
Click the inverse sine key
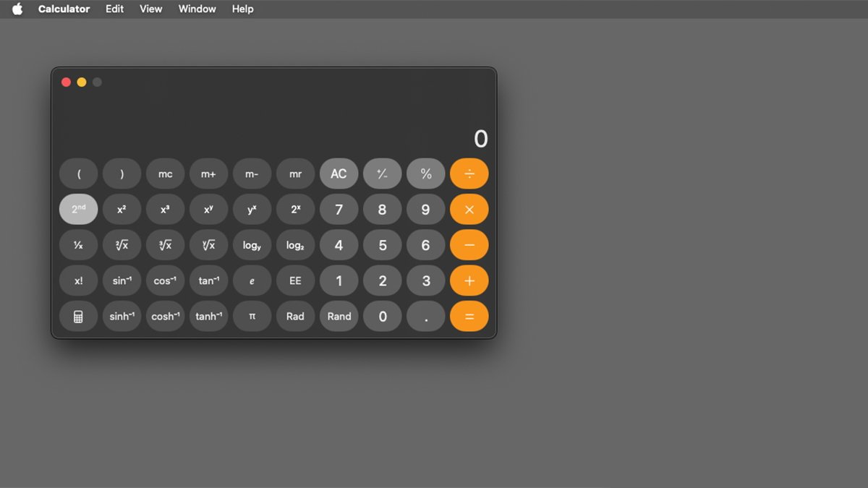(x=122, y=281)
